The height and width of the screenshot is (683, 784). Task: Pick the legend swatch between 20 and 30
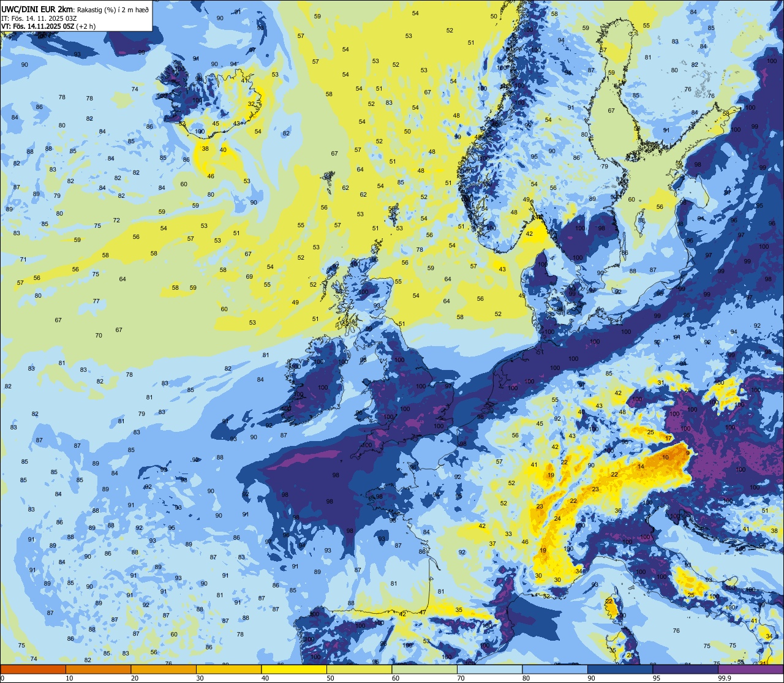(x=164, y=669)
